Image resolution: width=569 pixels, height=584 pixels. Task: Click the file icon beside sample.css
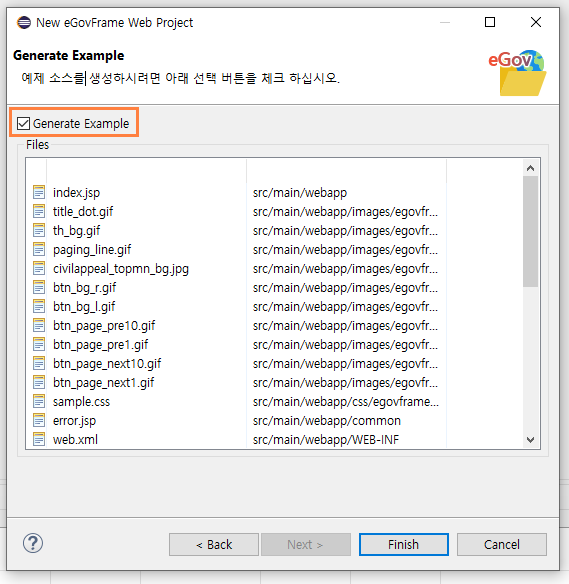(39, 401)
